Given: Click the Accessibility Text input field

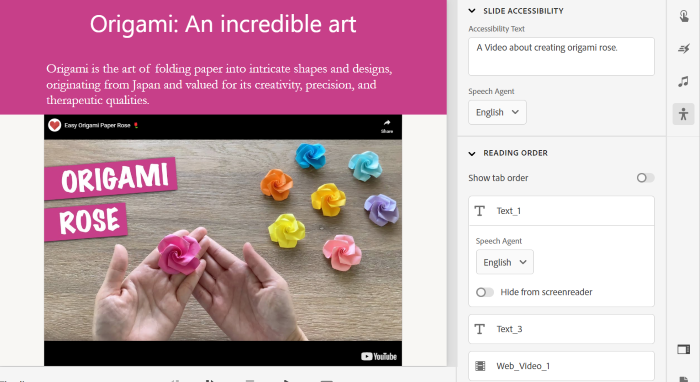Looking at the screenshot, I should click(x=561, y=57).
